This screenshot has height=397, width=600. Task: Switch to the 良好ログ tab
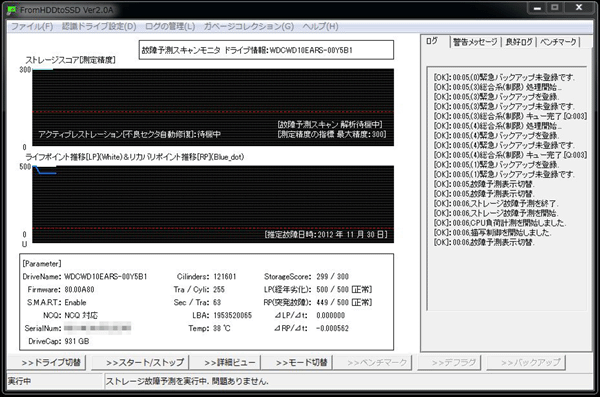(x=518, y=42)
